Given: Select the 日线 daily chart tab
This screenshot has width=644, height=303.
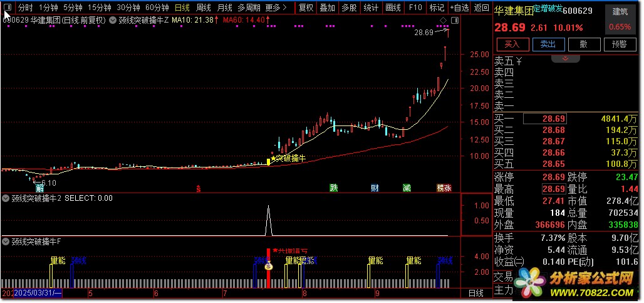Looking at the screenshot, I should (182, 8).
